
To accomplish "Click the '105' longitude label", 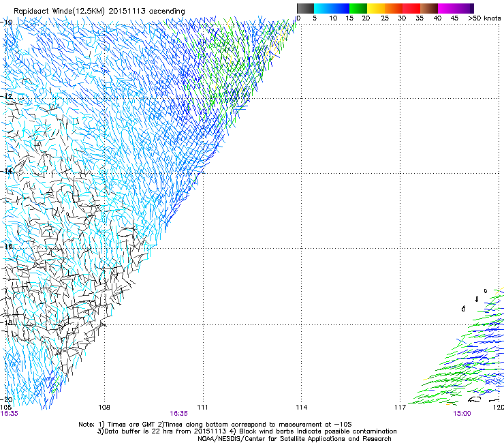I will (x=5, y=408).
